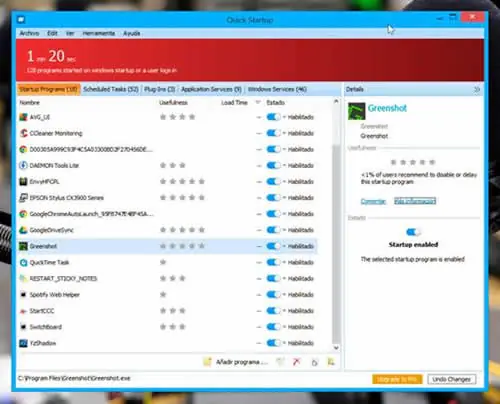Click the Estado column header

[x=276, y=102]
